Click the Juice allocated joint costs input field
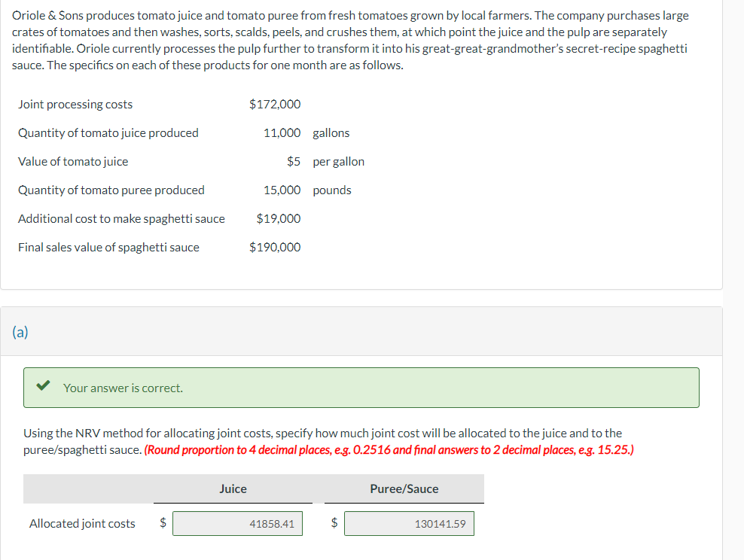The height and width of the screenshot is (560, 744). [x=237, y=523]
